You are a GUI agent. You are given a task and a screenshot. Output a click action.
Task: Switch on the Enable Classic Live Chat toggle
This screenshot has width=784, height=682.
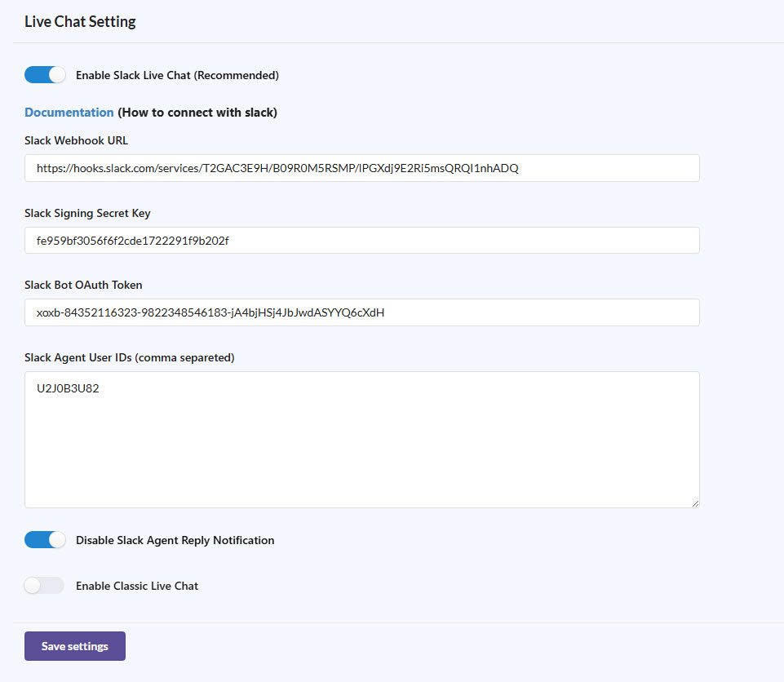44,586
